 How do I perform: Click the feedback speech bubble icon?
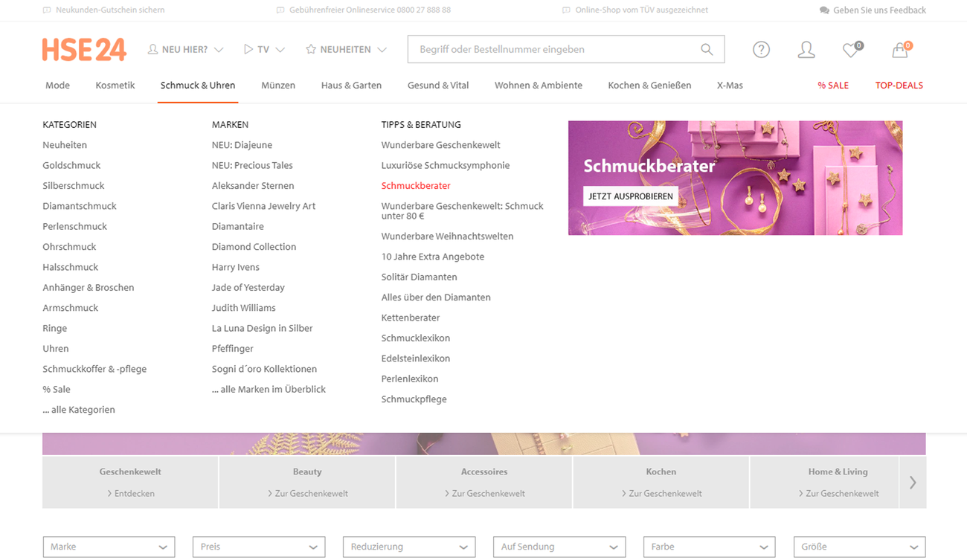(x=824, y=10)
